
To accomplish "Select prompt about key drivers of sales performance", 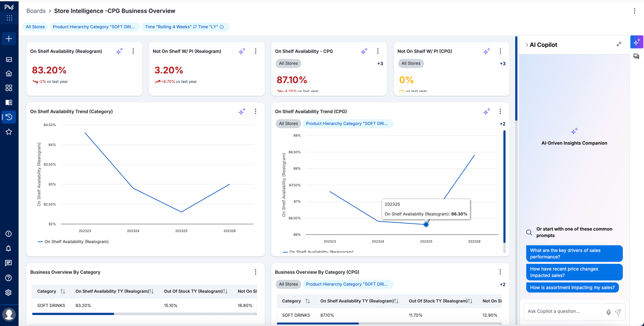I will point(574,254).
